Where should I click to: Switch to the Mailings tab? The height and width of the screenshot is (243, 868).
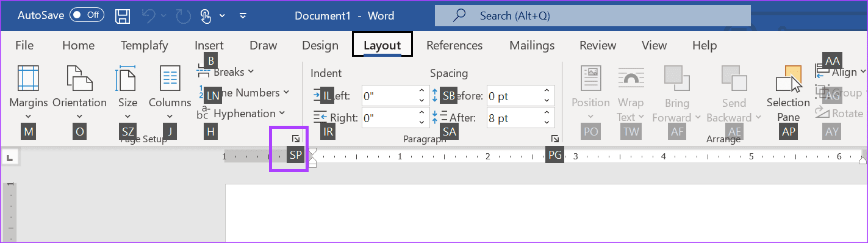pyautogui.click(x=532, y=45)
